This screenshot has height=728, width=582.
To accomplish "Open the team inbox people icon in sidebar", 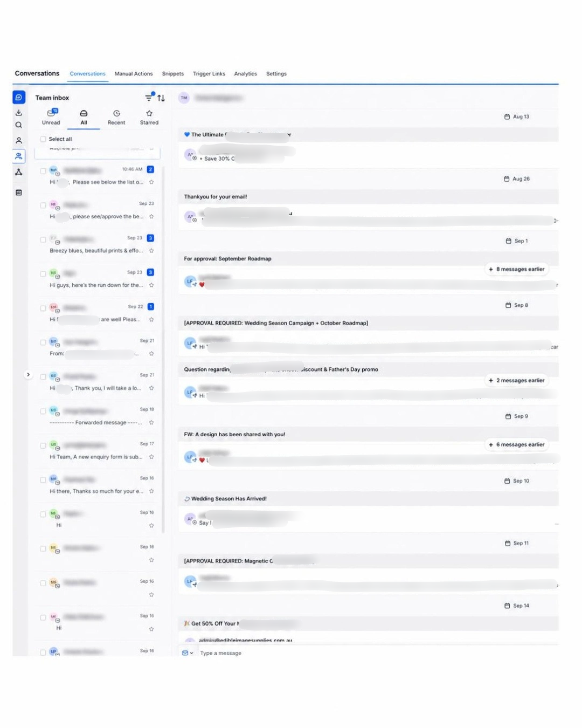I will tap(19, 156).
